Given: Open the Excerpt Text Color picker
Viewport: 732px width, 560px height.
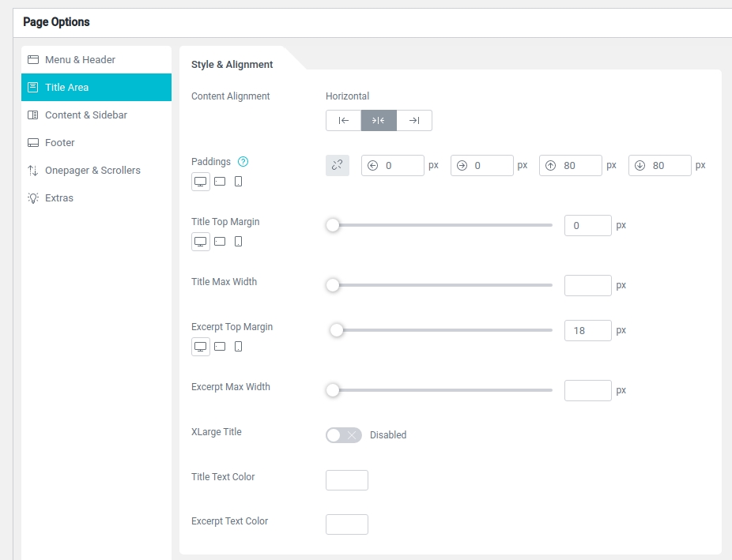Looking at the screenshot, I should coord(347,524).
